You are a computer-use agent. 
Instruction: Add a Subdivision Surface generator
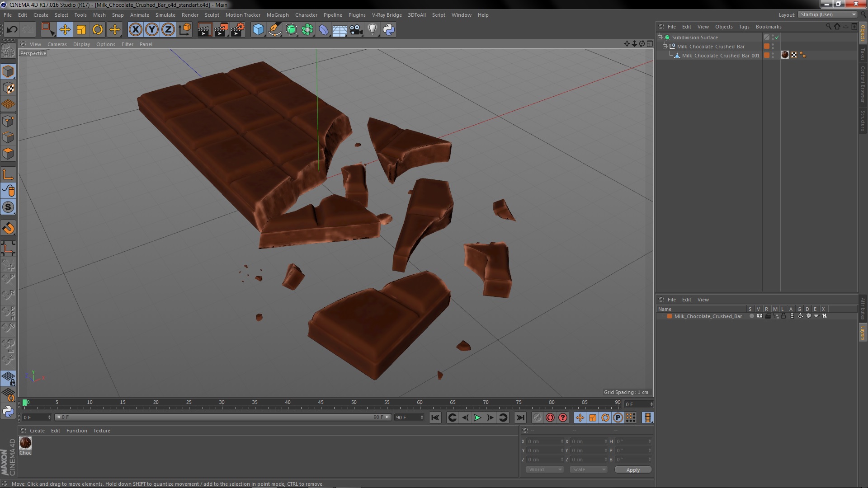tap(291, 30)
